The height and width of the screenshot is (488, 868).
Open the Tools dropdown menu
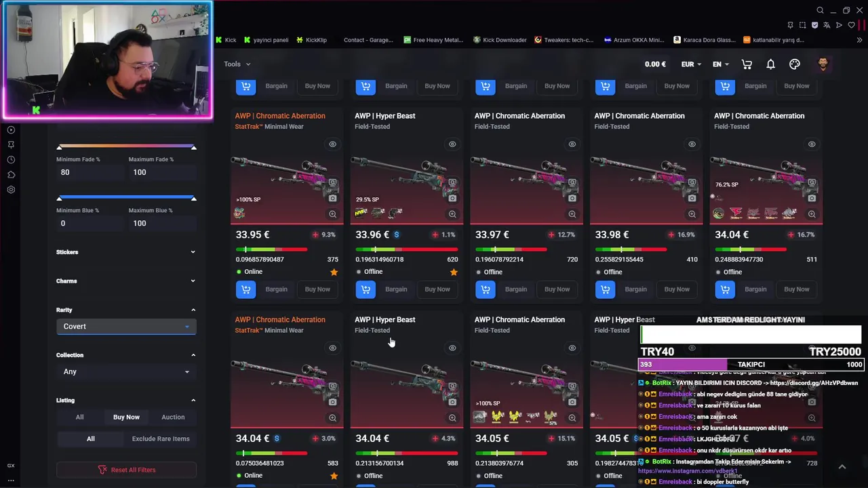tap(237, 64)
